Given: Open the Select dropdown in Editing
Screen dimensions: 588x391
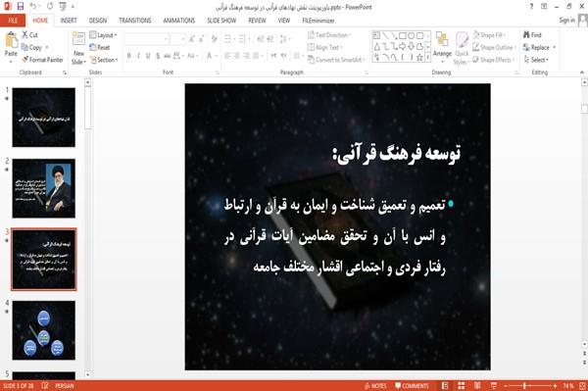Looking at the screenshot, I should 536,60.
